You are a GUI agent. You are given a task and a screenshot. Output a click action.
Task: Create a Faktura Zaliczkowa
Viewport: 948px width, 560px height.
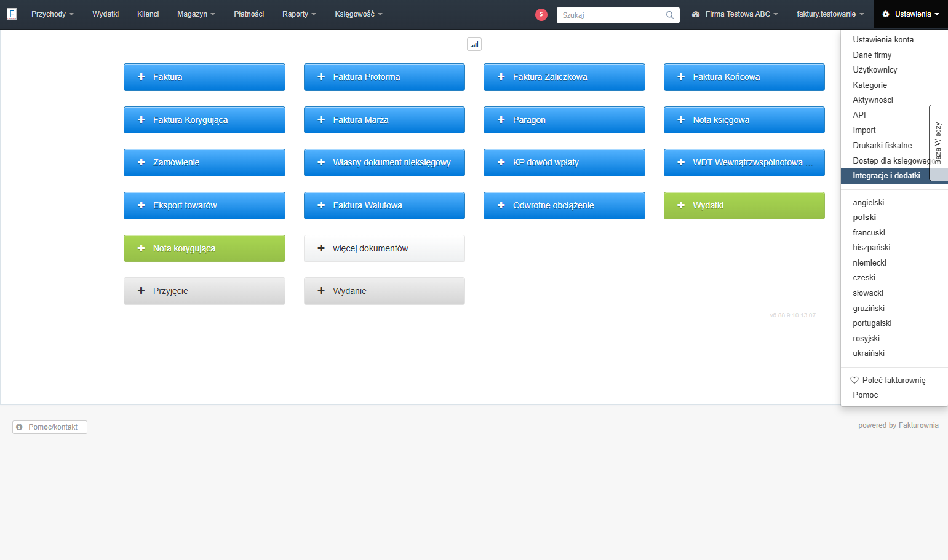(x=564, y=77)
